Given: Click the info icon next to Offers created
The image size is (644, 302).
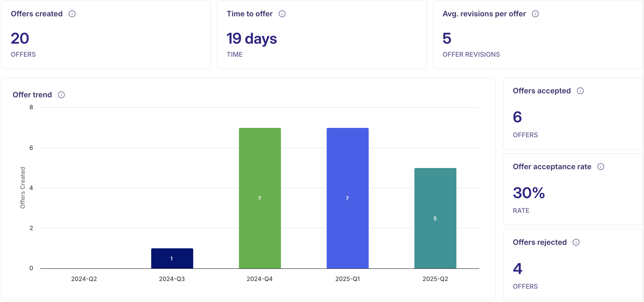Looking at the screenshot, I should pyautogui.click(x=73, y=14).
